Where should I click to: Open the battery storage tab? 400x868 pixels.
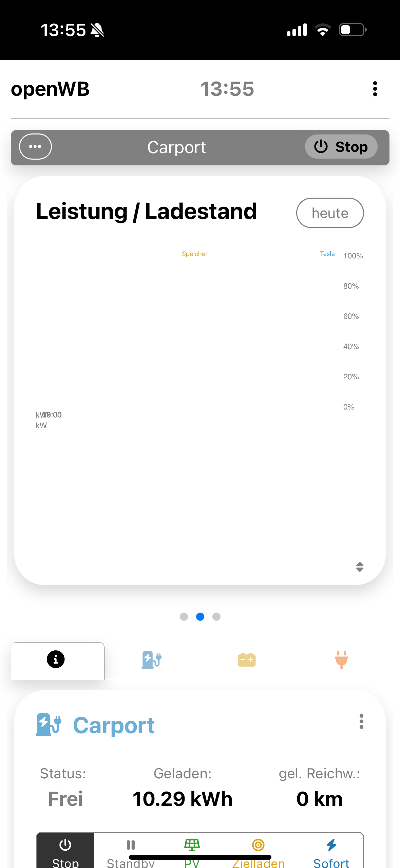click(247, 659)
